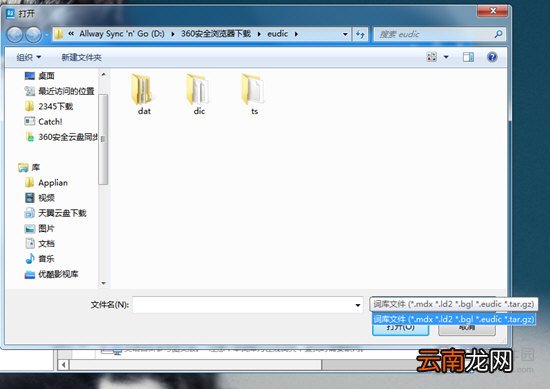Screen dimensions: 550x389
Task: Click the eudic breadcrumb segment
Action: [x=277, y=34]
